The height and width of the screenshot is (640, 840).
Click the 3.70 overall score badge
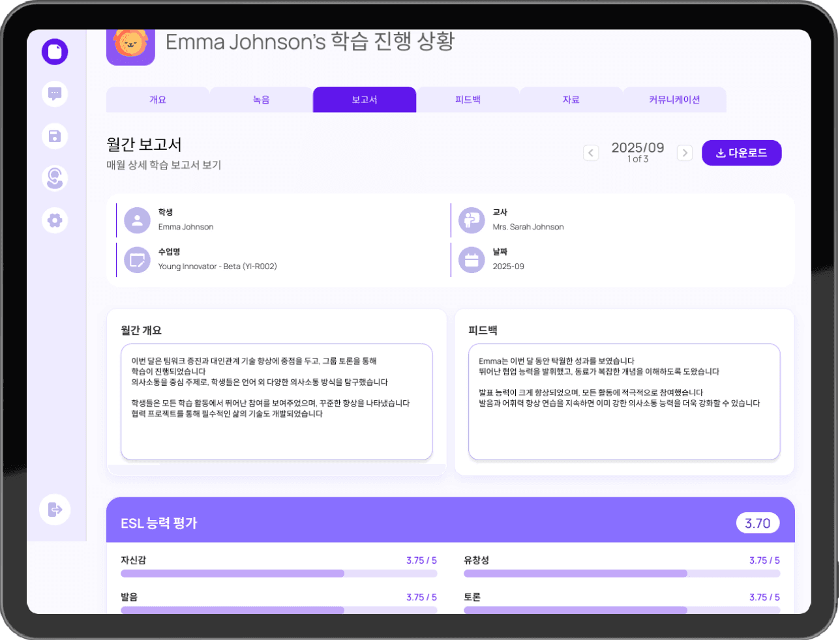pos(758,523)
